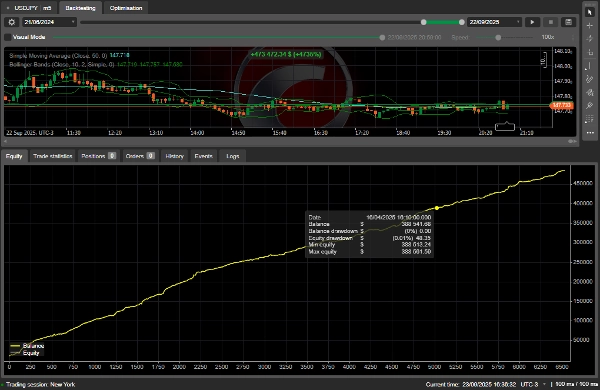Open the backtest report panel icon
The height and width of the screenshot is (390, 600).
point(569,22)
